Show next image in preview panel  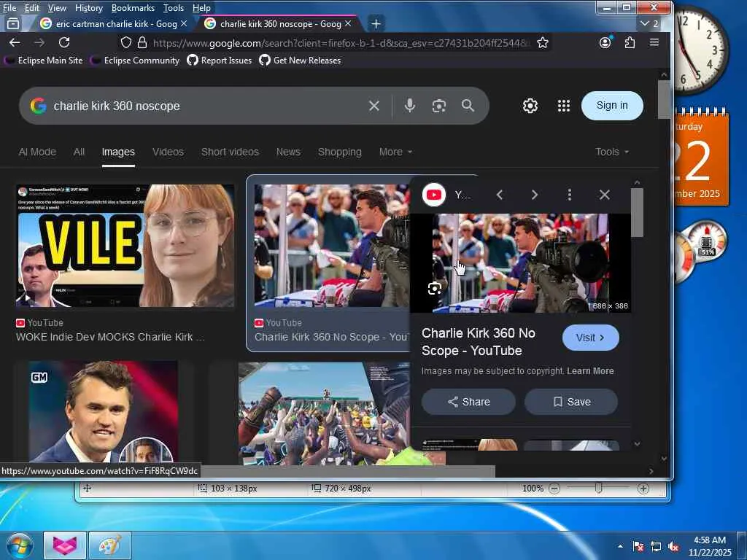tap(535, 195)
